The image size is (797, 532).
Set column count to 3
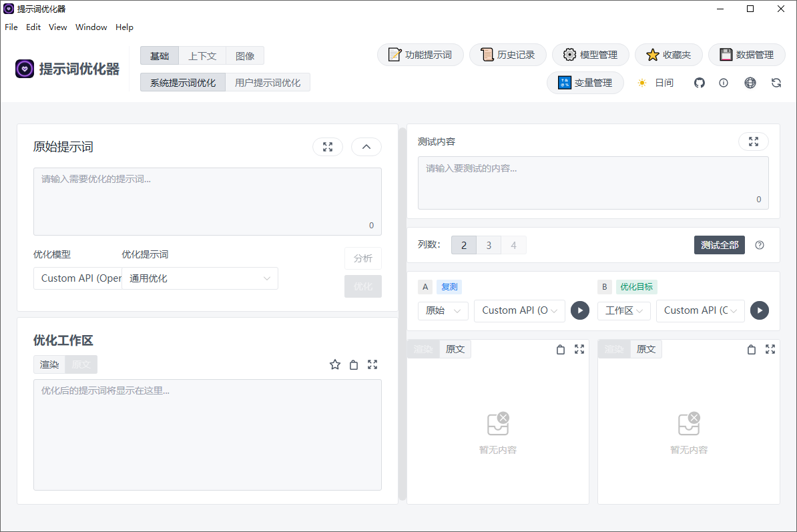[489, 245]
